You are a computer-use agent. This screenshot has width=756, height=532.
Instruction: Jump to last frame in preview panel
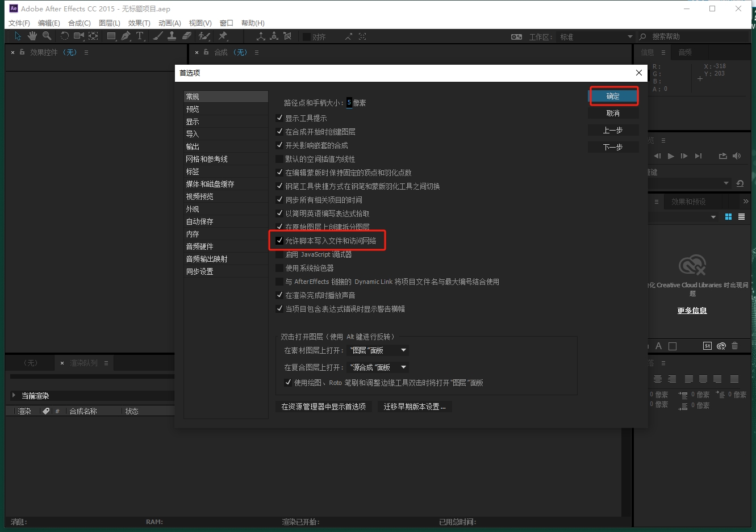click(x=698, y=156)
